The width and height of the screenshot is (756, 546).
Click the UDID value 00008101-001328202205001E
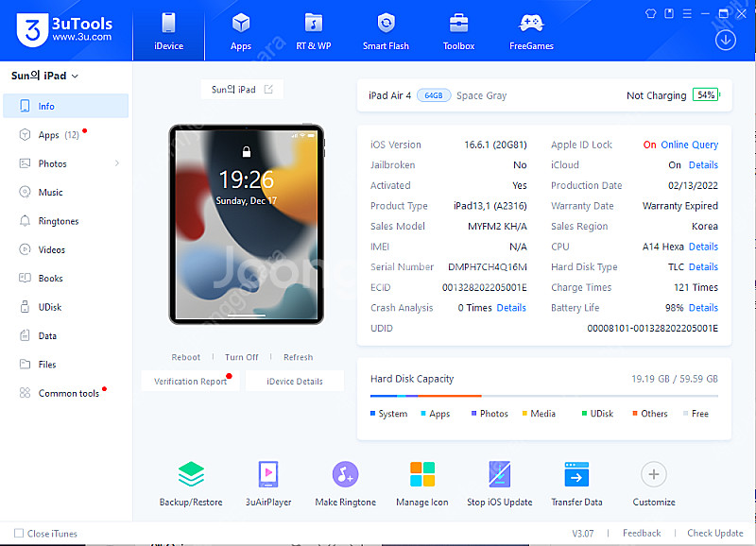click(652, 328)
